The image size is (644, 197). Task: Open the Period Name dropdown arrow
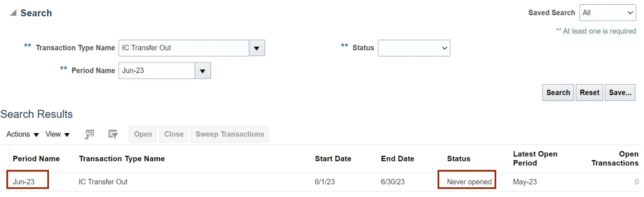203,71
